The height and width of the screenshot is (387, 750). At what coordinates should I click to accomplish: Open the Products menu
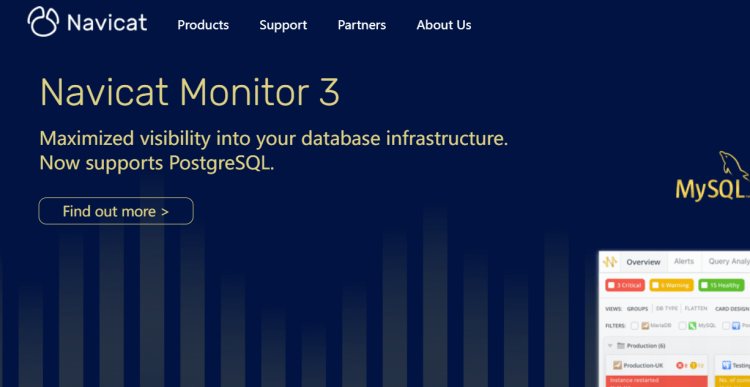(x=203, y=25)
